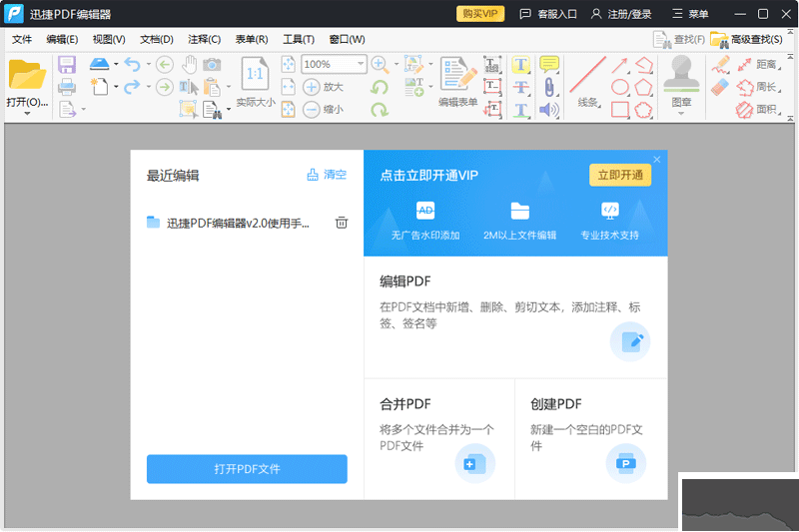Expand the Open (打开) button dropdown arrow
799x532 pixels.
pos(27,114)
